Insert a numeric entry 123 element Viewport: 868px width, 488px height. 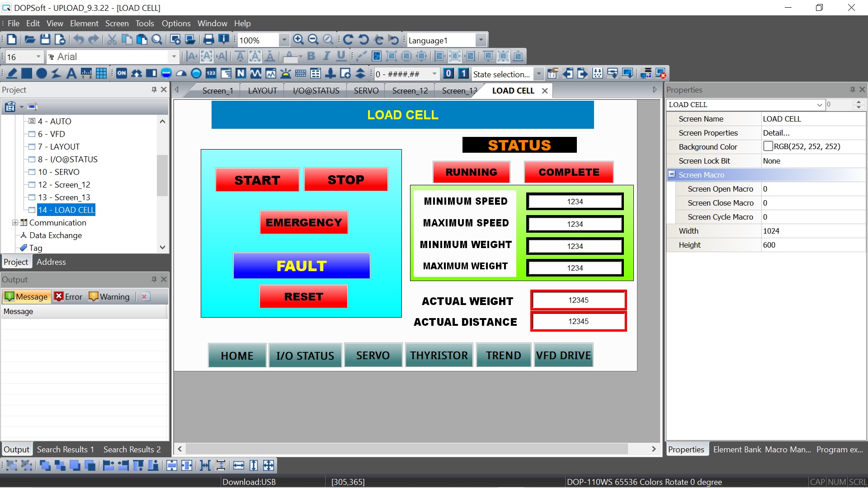[211, 74]
